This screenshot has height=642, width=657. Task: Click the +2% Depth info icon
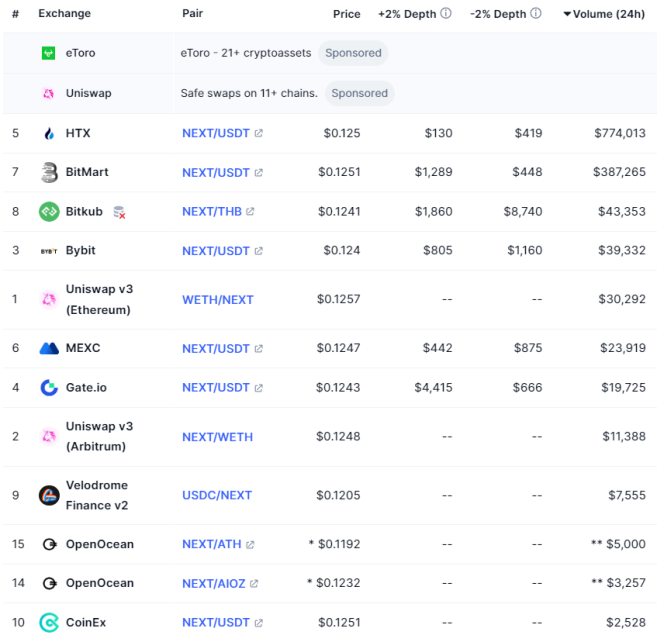tap(446, 13)
